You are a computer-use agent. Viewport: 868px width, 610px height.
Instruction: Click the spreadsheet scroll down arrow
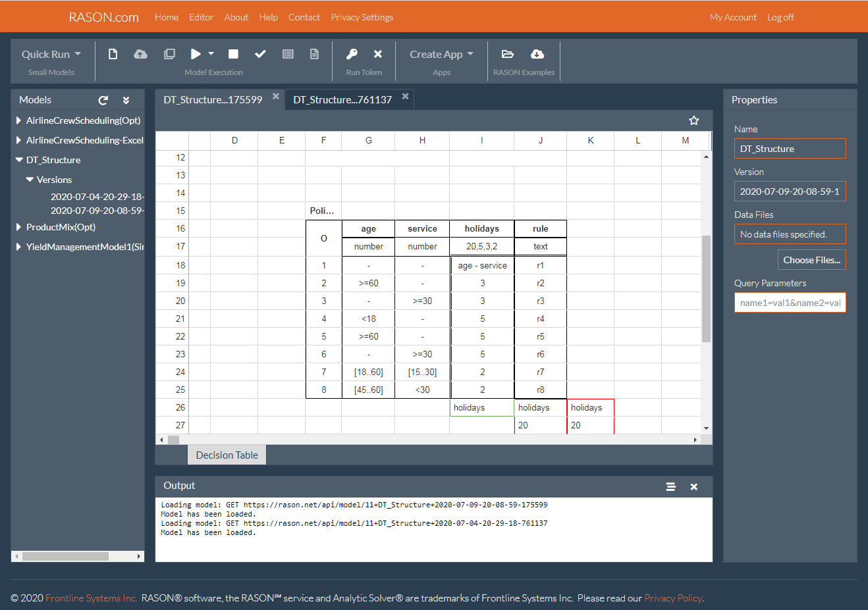(x=707, y=428)
